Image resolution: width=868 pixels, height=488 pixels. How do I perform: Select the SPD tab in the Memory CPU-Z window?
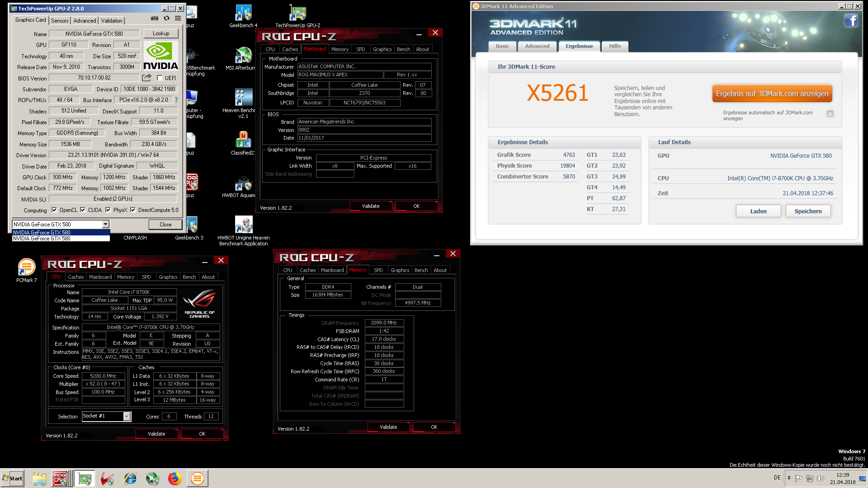pos(378,270)
